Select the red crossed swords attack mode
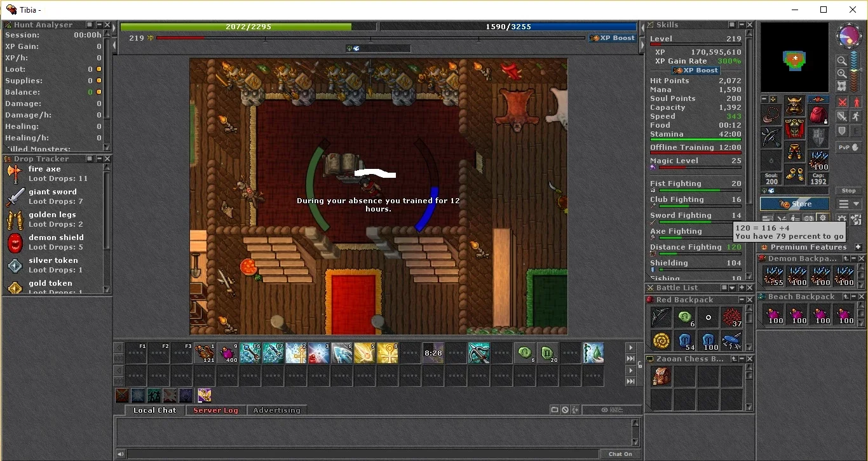The height and width of the screenshot is (461, 868). 843,102
